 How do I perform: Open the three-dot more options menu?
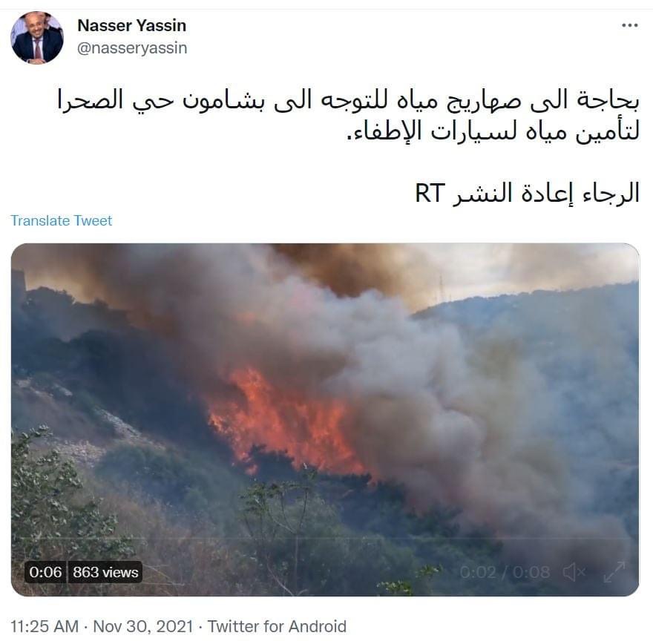pyautogui.click(x=629, y=26)
